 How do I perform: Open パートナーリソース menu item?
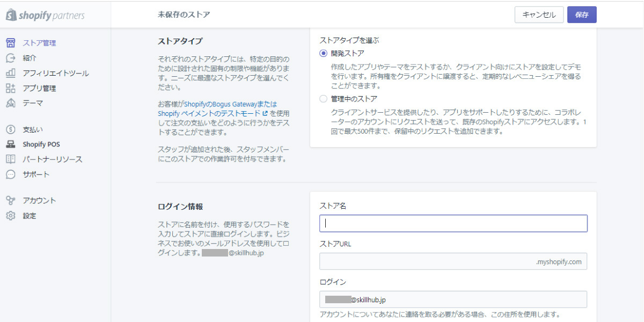pyautogui.click(x=53, y=159)
